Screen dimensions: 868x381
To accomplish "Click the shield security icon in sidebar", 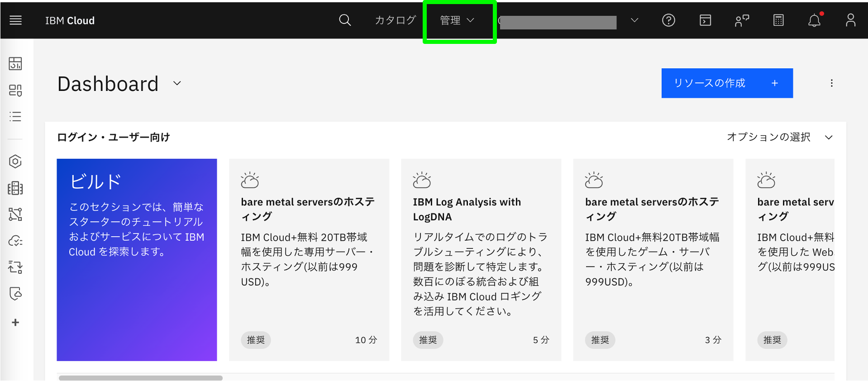I will 15,294.
